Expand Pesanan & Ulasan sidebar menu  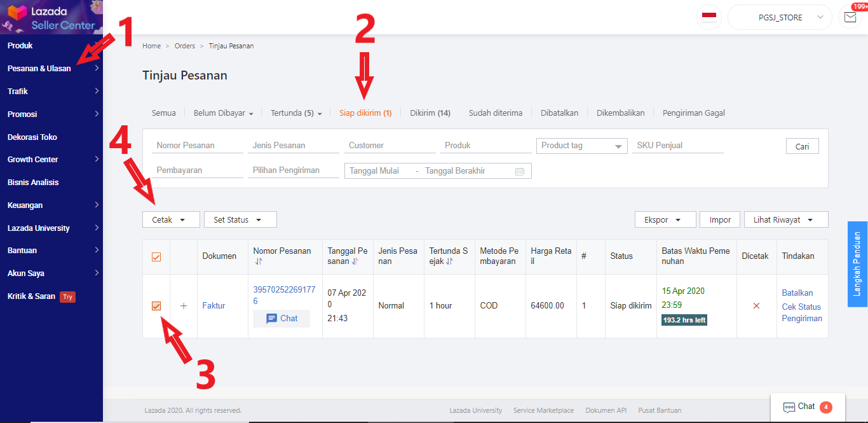click(51, 68)
